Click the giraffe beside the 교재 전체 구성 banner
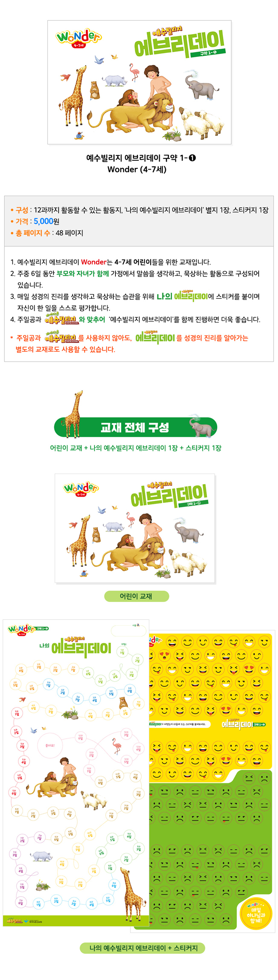Viewport: 278px width, 980px height. click(72, 413)
